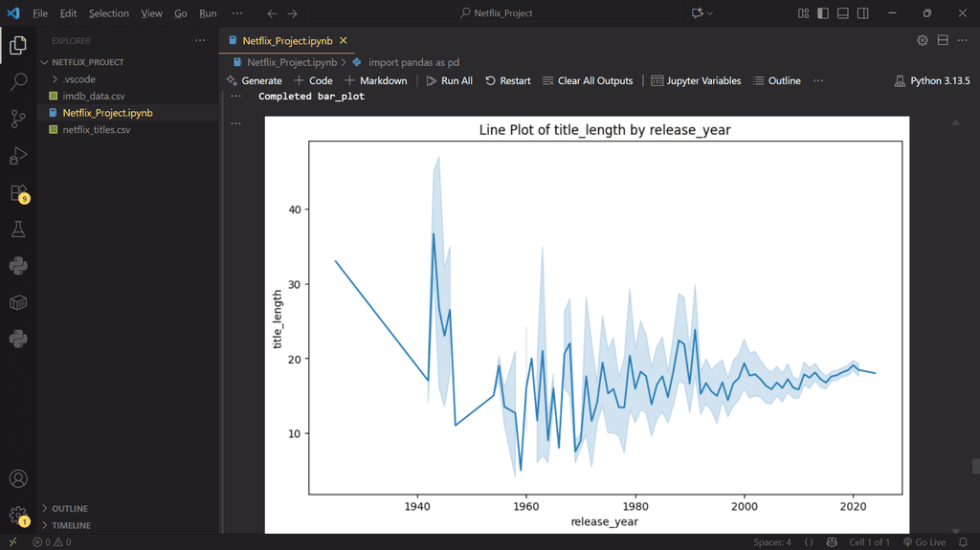Open the Testing flask icon
This screenshot has width=980, height=550.
tap(18, 230)
